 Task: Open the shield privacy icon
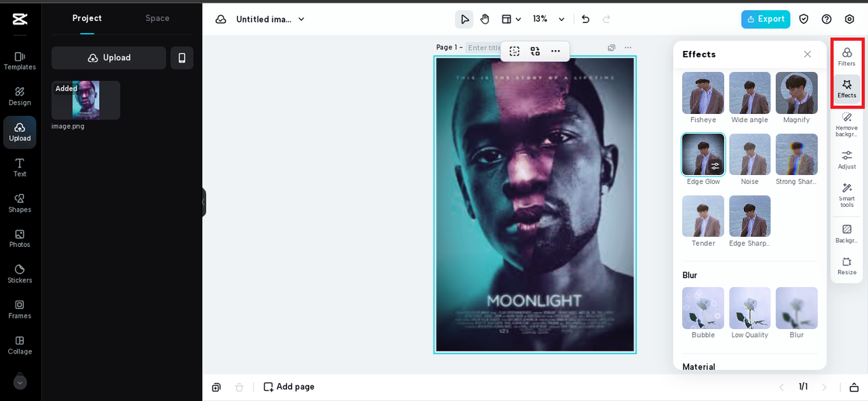[804, 19]
